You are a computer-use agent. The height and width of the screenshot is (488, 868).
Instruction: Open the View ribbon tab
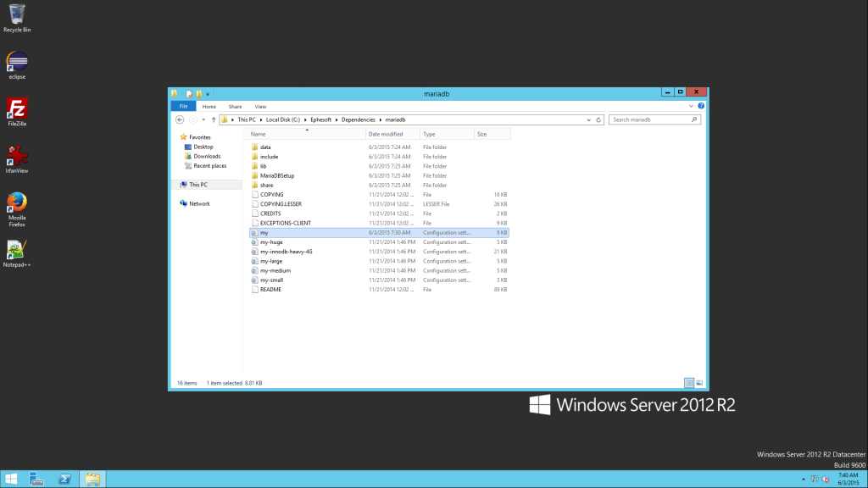(260, 106)
